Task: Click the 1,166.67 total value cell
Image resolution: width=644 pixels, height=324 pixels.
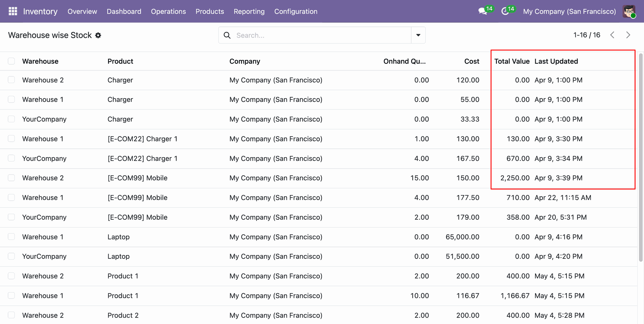Action: [515, 296]
